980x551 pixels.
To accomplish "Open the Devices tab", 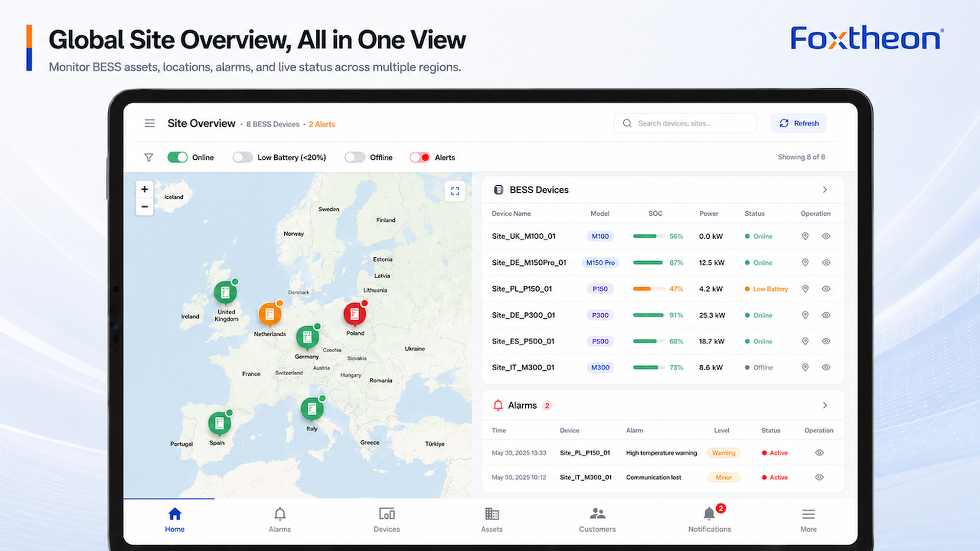I will tap(386, 520).
